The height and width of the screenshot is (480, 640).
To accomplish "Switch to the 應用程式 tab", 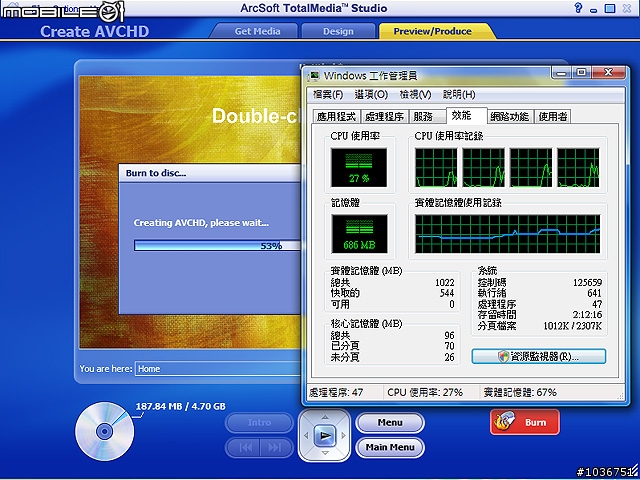I will click(x=336, y=117).
